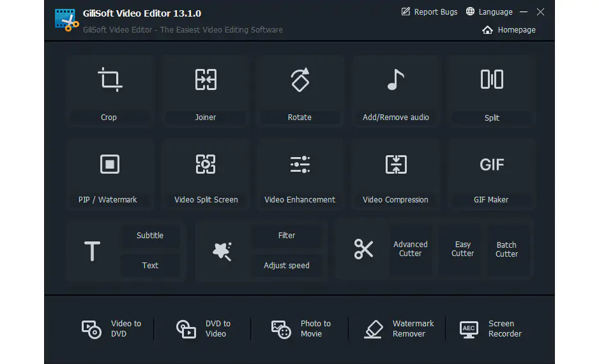Choose Adjust speed option
This screenshot has width=599, height=364.
(x=287, y=266)
